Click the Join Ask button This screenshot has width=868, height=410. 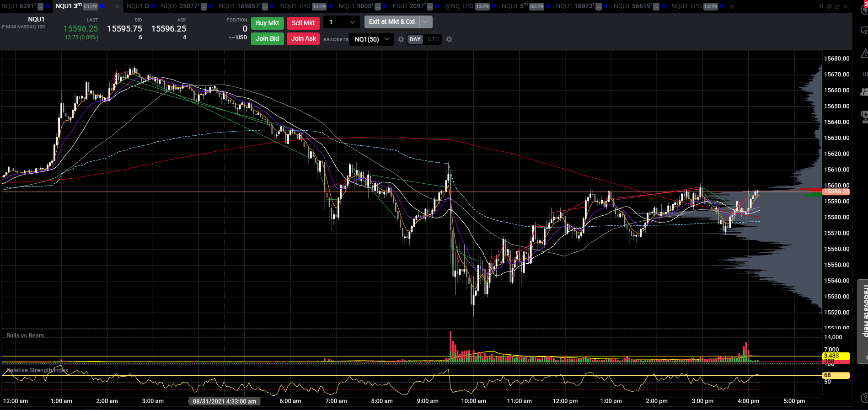(303, 39)
